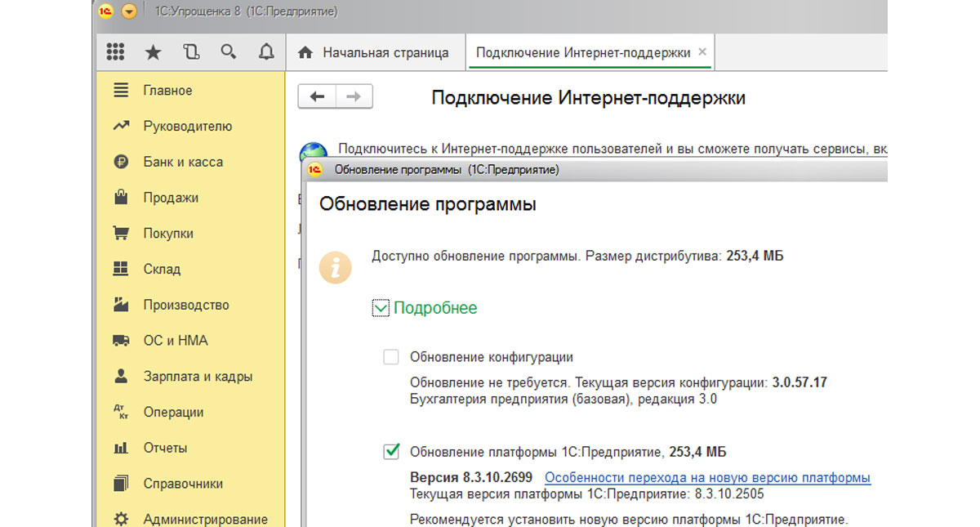This screenshot has height=527, width=980.
Task: Open the Справочники section
Action: 190,484
